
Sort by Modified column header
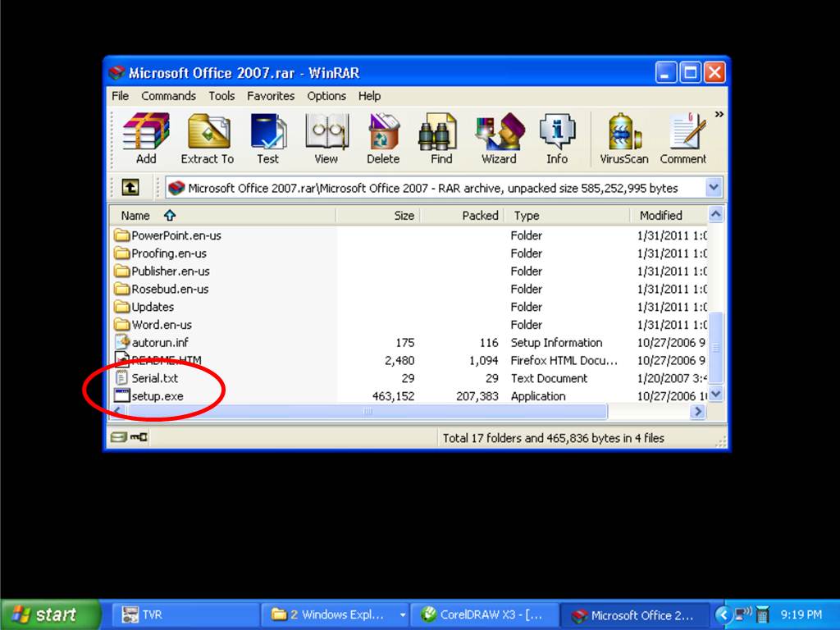[669, 216]
